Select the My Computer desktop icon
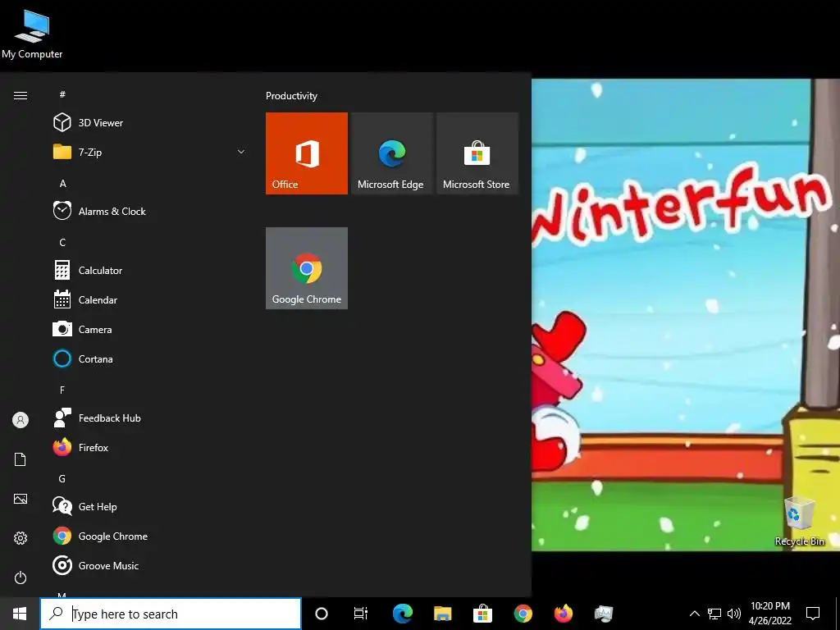This screenshot has height=630, width=840. tap(32, 34)
